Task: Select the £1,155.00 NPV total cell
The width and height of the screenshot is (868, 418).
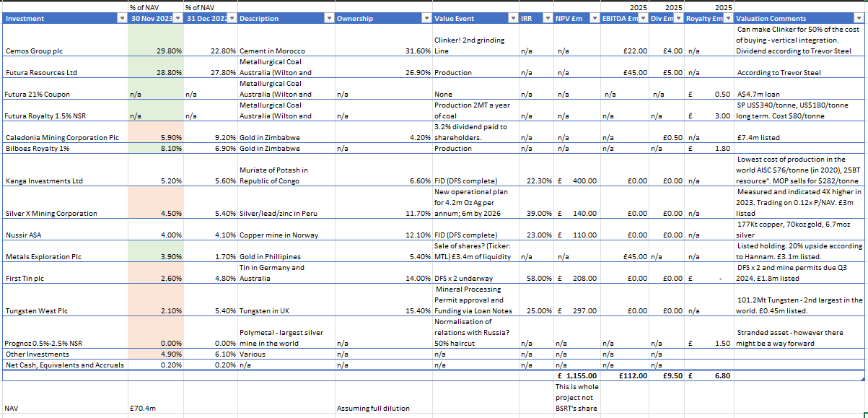Action: point(577,376)
